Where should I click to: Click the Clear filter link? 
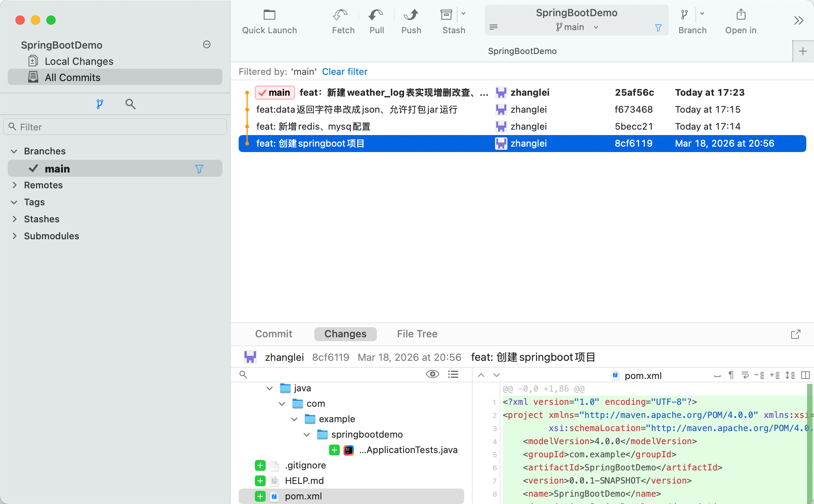(344, 72)
